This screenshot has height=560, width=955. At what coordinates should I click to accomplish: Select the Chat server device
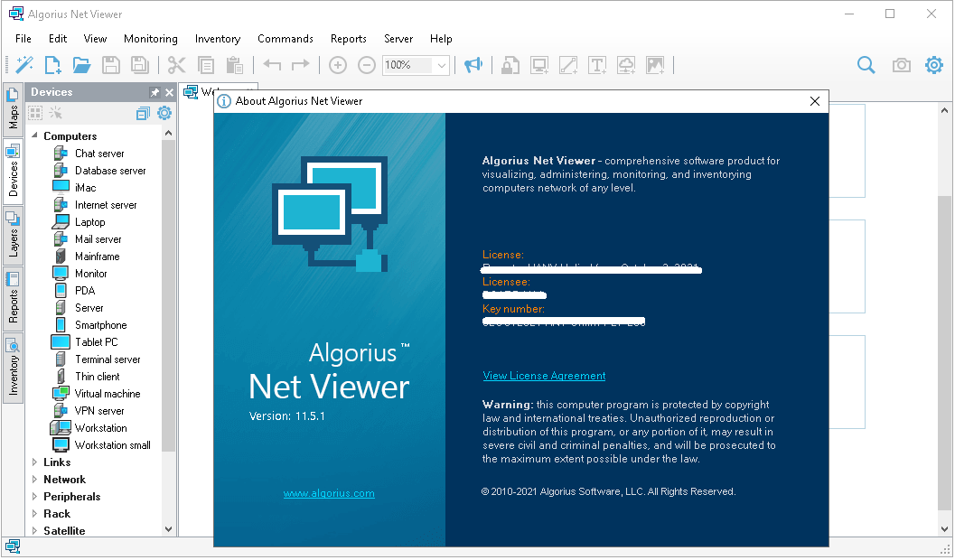pyautogui.click(x=99, y=154)
